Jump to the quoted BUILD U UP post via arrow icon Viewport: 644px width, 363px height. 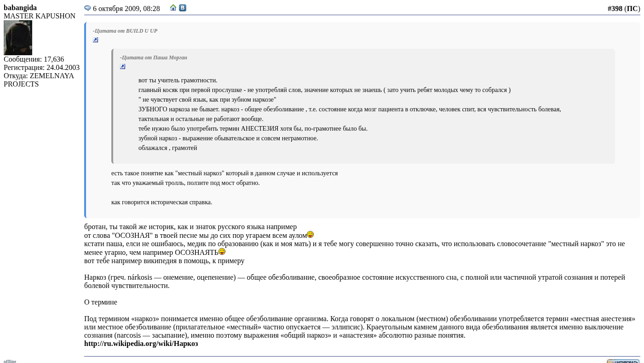pos(96,40)
